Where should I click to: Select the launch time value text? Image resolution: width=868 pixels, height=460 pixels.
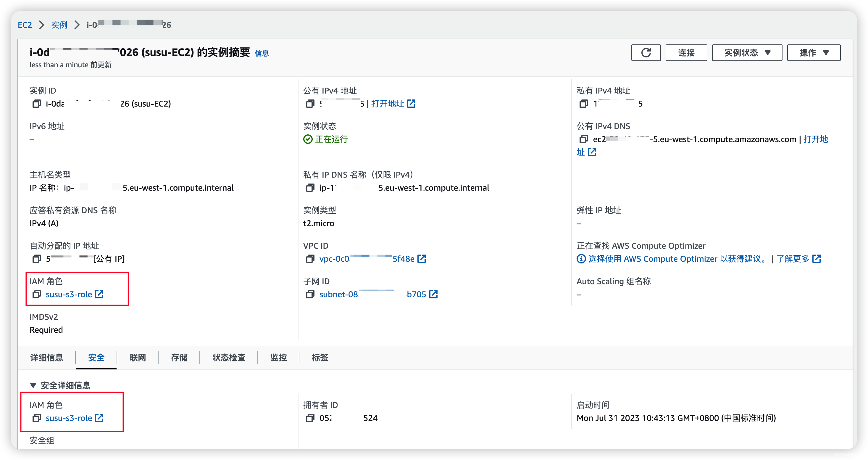tap(676, 418)
